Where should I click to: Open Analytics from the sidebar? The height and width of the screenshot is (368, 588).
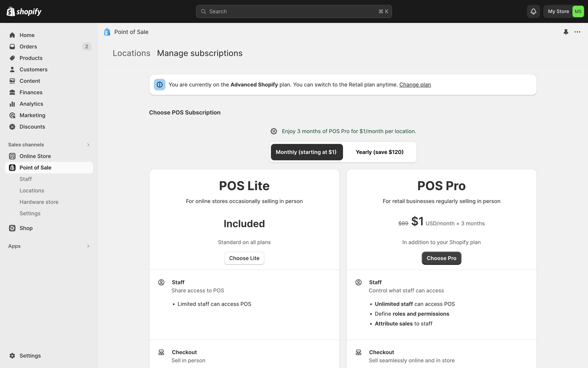[x=31, y=104]
